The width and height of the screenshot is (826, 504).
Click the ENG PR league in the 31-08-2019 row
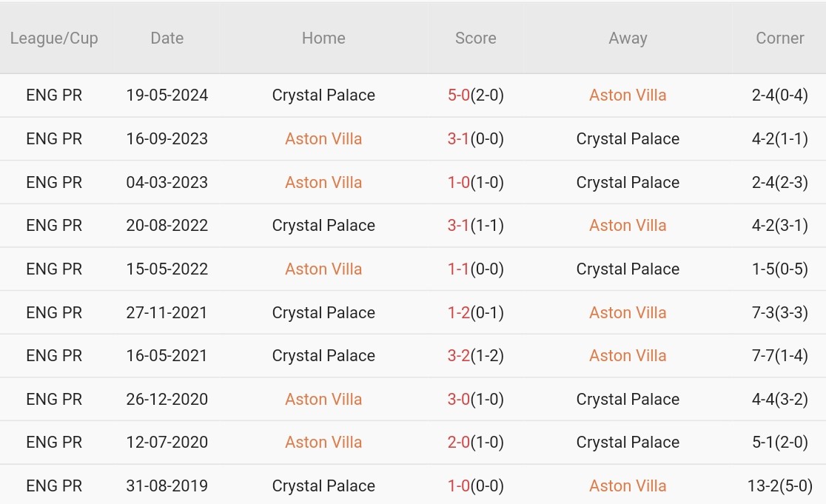pyautogui.click(x=54, y=486)
